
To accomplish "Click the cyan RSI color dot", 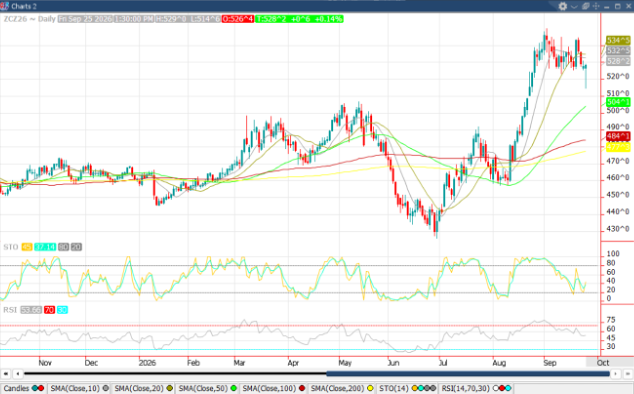I will 508,388.
